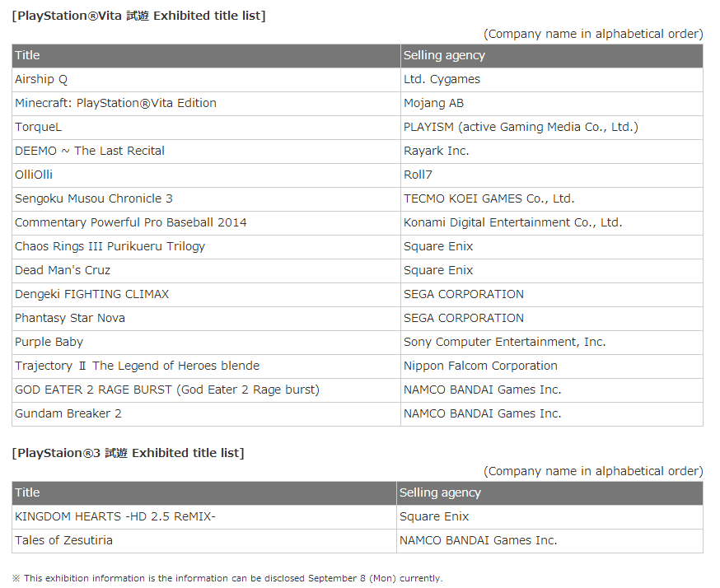
Task: Select NAMCO BANDAI beside Gundam Breaker 2
Action: point(552,413)
